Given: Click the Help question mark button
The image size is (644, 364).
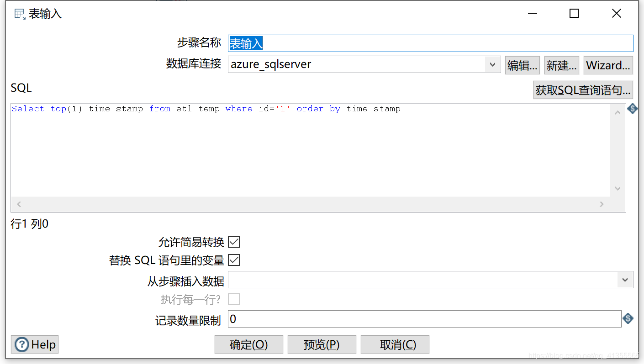Looking at the screenshot, I should [x=35, y=344].
